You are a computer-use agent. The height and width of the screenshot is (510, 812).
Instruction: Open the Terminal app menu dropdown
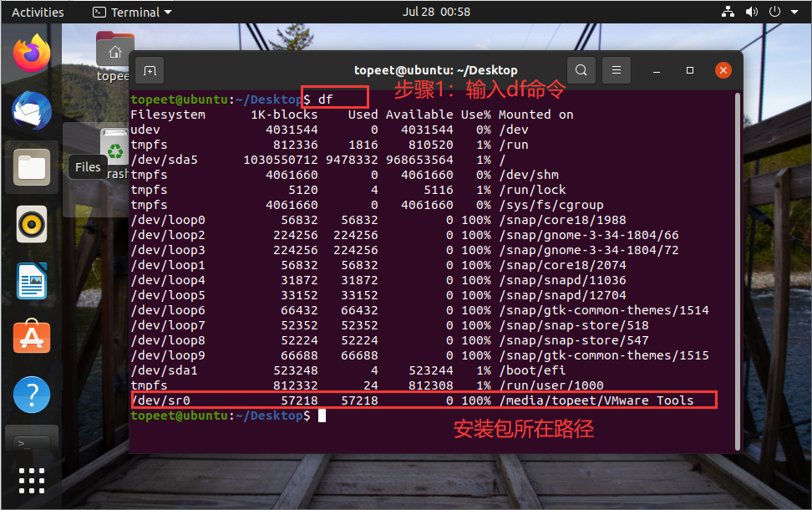(x=132, y=12)
